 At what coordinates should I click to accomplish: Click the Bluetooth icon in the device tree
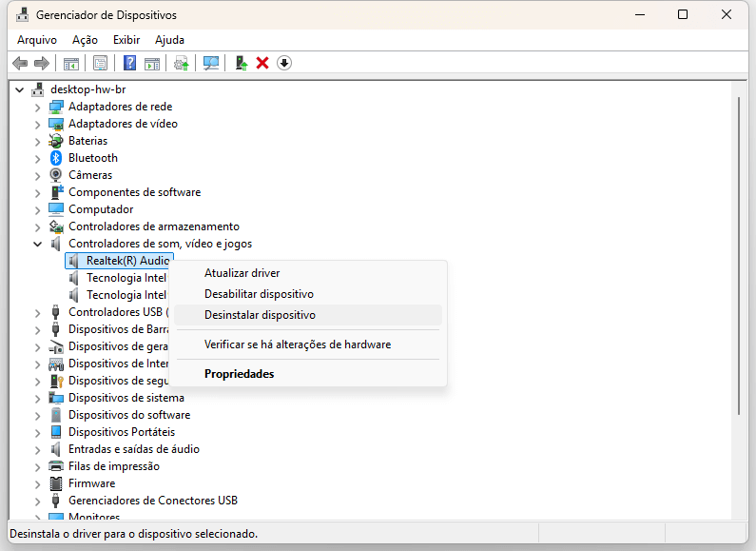(x=56, y=158)
